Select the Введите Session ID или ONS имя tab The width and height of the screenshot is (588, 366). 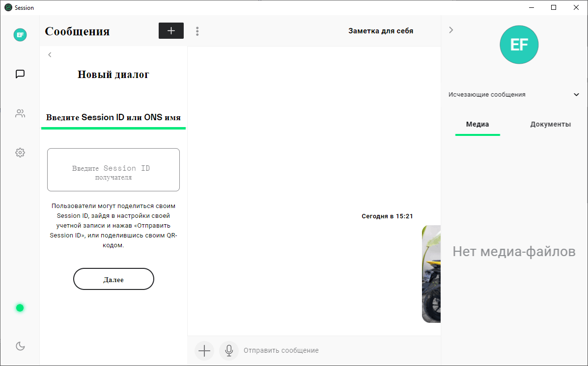click(x=113, y=118)
